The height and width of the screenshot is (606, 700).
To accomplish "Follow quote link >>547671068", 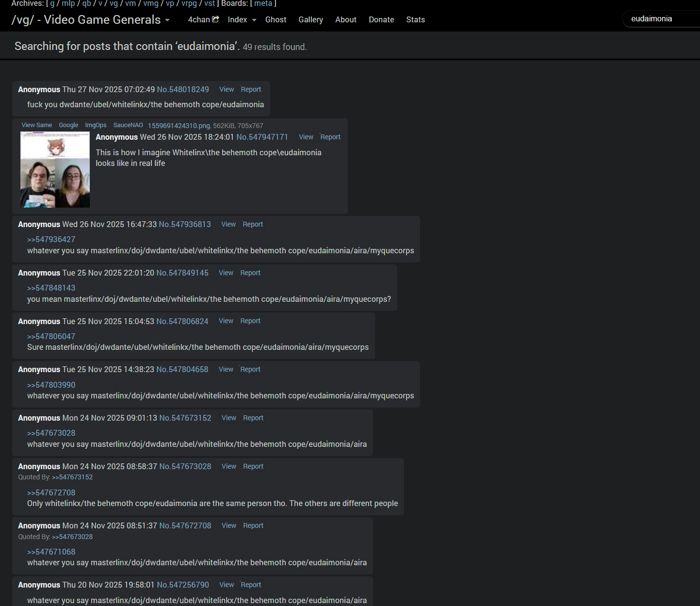I will pos(51,552).
